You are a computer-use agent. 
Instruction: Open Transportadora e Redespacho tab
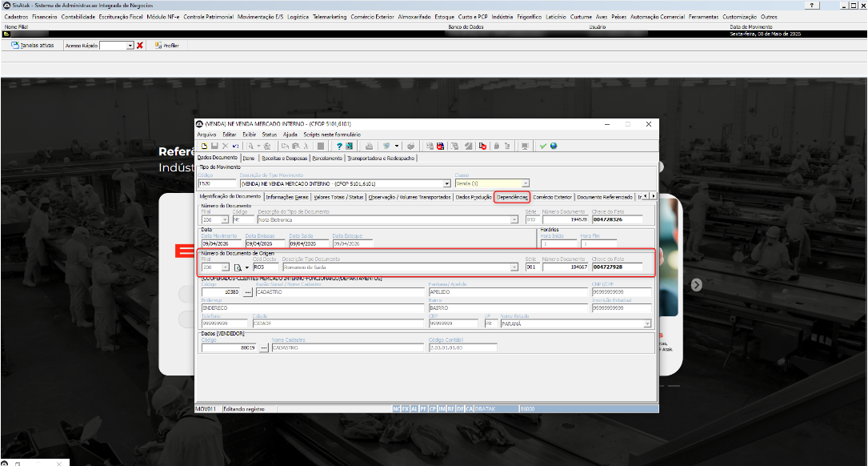tap(381, 158)
